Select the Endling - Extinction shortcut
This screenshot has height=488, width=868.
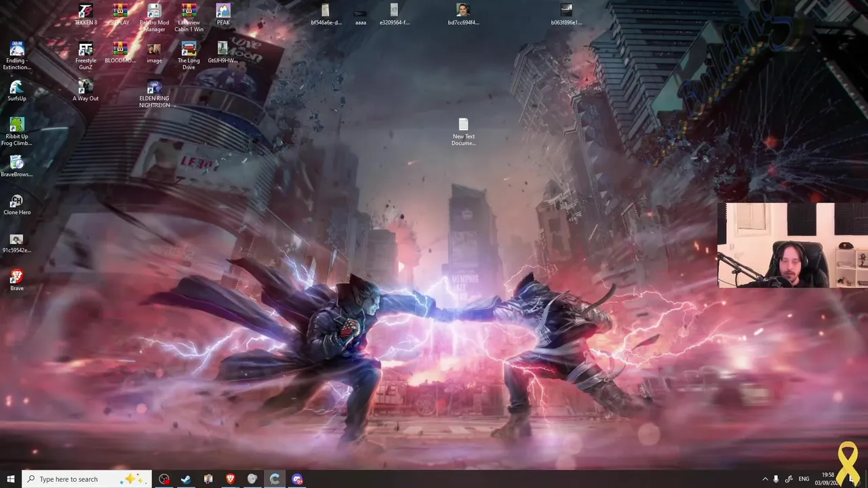tap(17, 56)
